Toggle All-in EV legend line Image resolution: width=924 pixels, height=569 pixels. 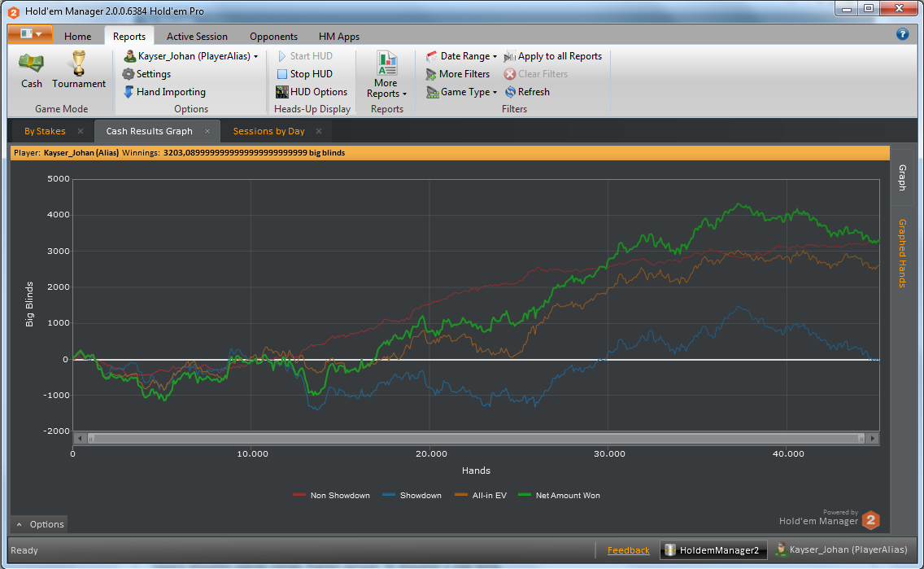(481, 495)
